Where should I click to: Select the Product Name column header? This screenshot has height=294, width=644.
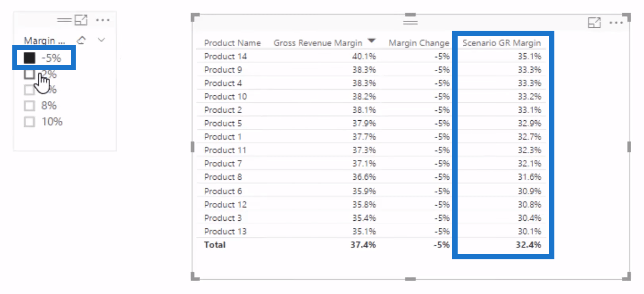pyautogui.click(x=233, y=43)
